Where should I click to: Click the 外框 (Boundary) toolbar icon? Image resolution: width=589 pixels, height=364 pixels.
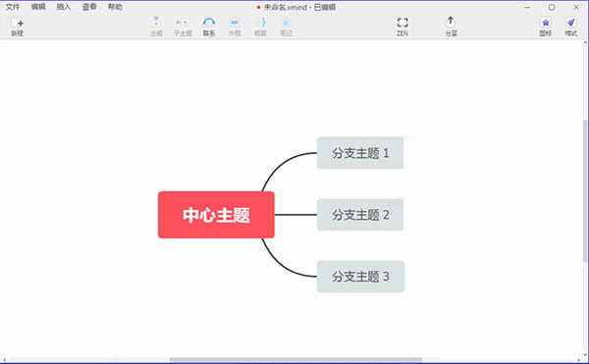coord(235,26)
